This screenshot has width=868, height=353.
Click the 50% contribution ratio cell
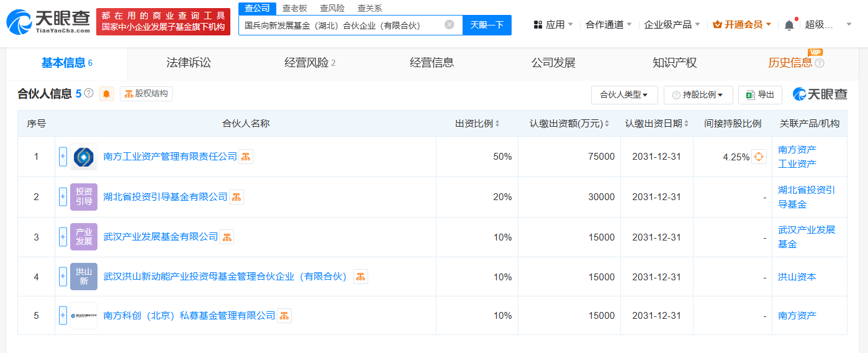[477, 157]
